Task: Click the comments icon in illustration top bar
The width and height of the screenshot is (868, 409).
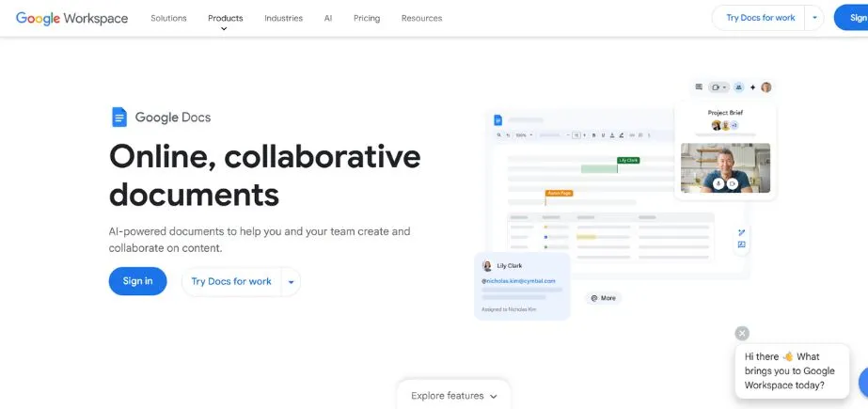Action: point(699,87)
